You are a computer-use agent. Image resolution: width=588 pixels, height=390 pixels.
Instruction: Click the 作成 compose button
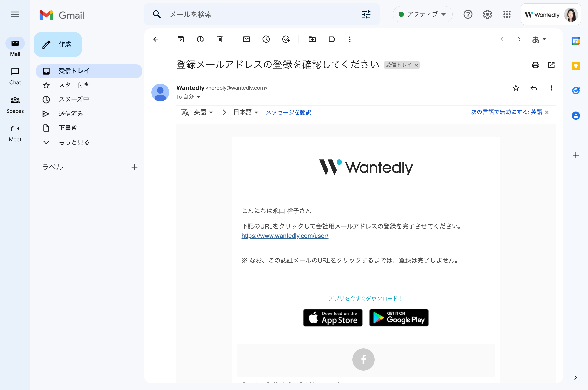click(x=58, y=44)
